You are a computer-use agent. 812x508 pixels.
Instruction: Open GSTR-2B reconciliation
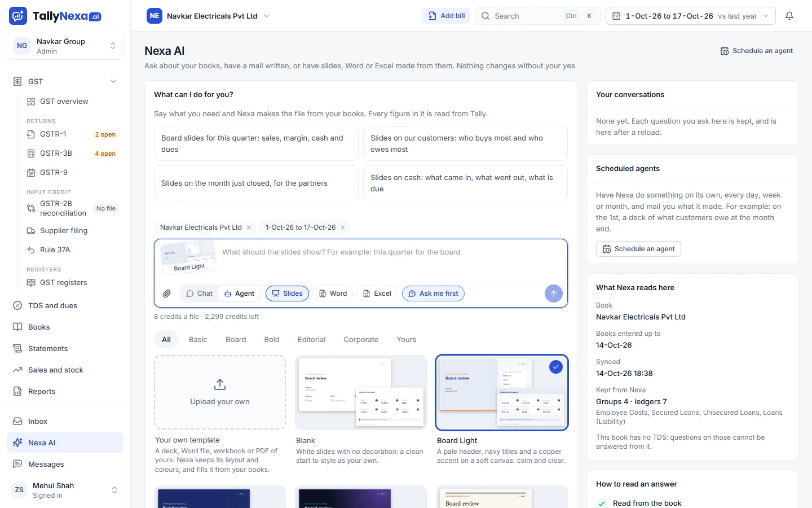pos(72,208)
